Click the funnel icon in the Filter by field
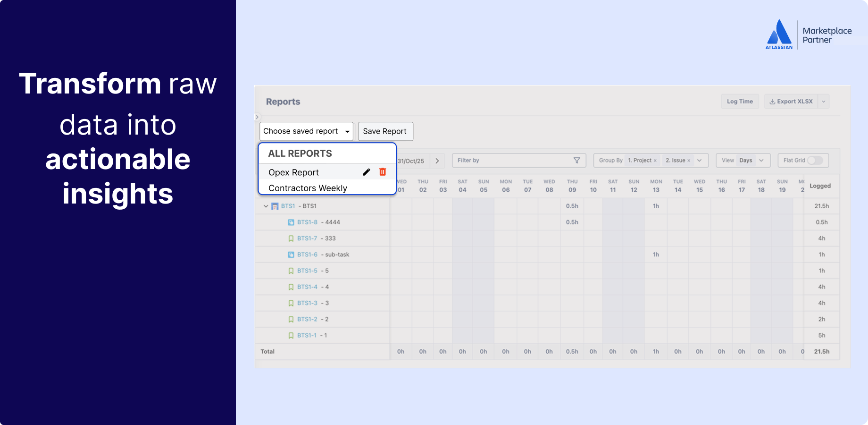This screenshot has width=868, height=425. (577, 160)
